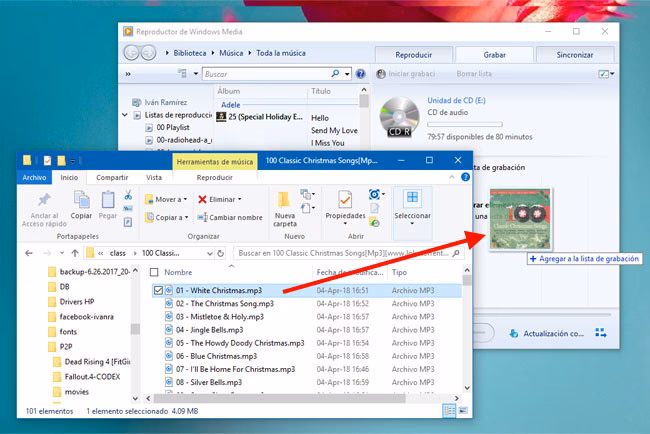
Task: Open Media Player search options dropdown
Action: point(347,74)
